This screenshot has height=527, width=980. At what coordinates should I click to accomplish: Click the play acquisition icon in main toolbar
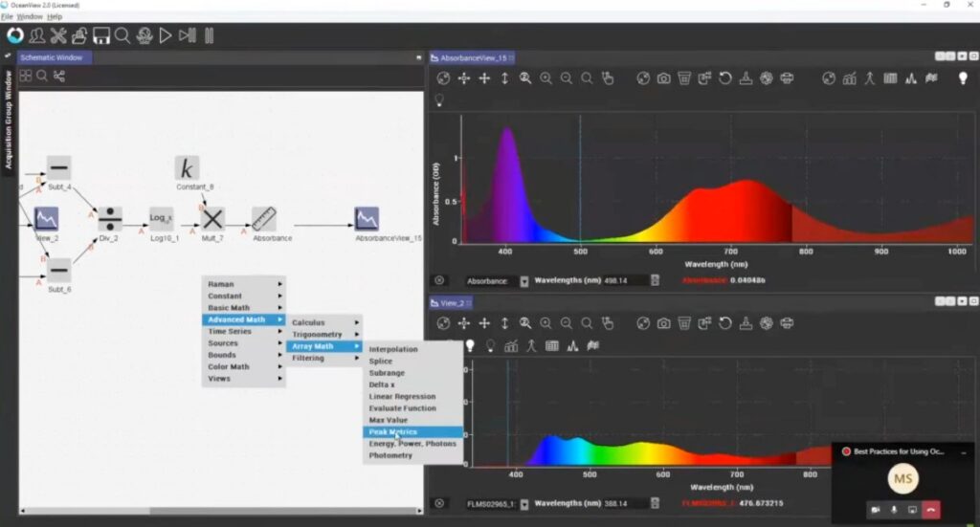tap(166, 36)
